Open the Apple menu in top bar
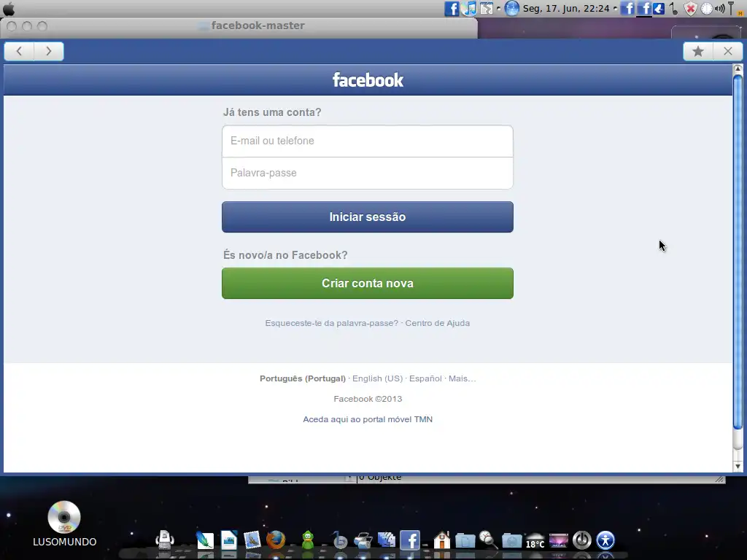Viewport: 747px width, 560px height. [x=9, y=9]
